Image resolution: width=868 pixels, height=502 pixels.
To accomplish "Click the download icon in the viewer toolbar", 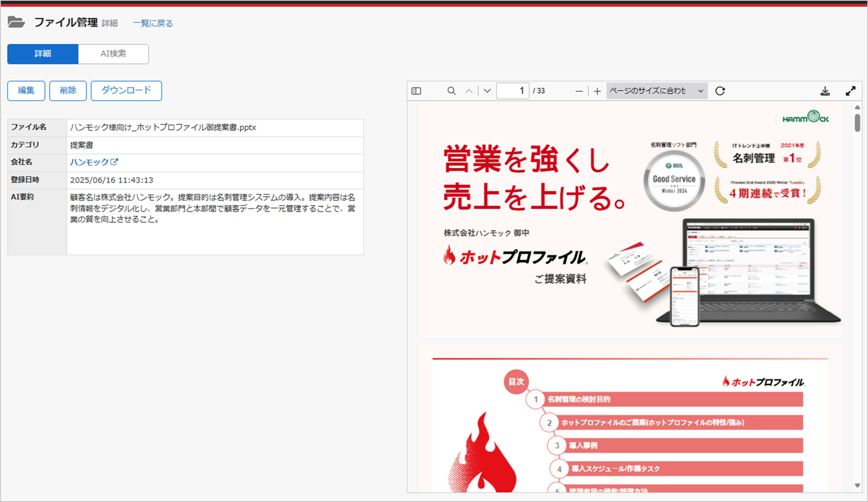I will pyautogui.click(x=825, y=91).
